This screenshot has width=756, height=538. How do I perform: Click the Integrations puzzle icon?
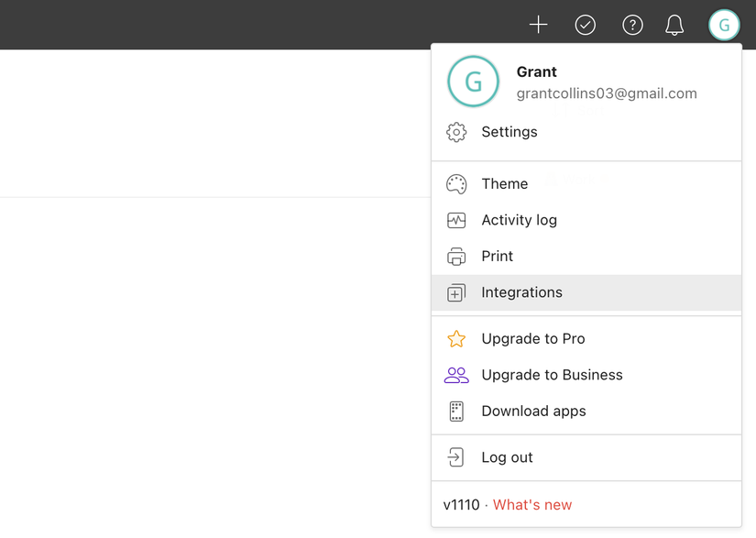point(456,291)
